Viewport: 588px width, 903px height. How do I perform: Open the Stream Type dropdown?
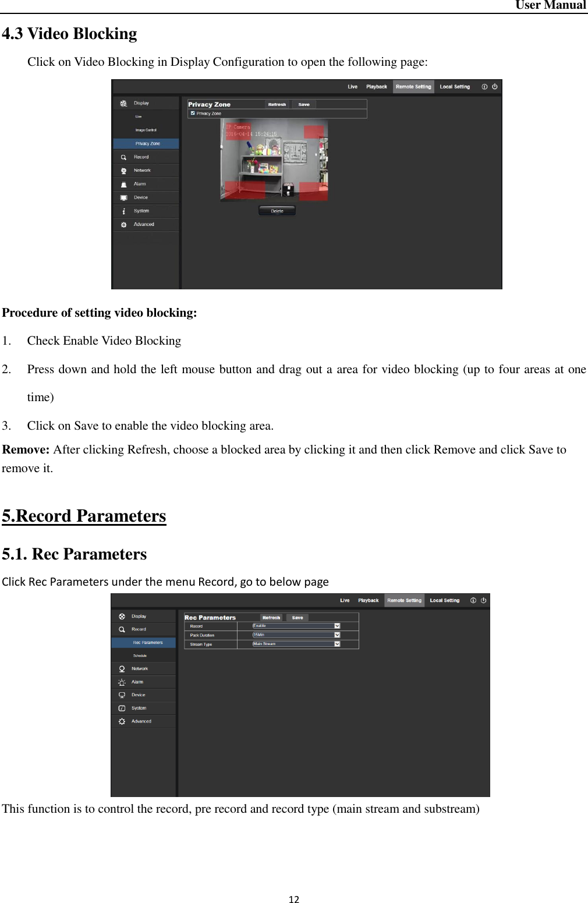click(337, 644)
